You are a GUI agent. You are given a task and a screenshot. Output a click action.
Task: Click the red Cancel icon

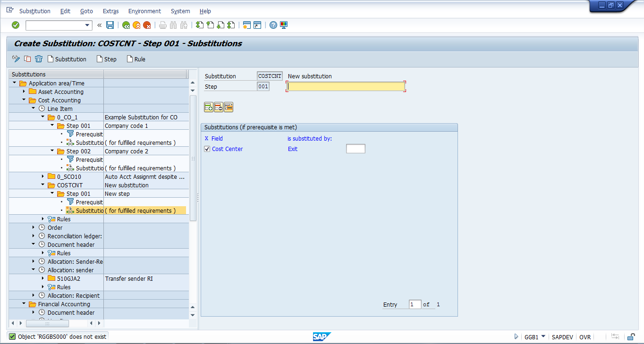coord(147,25)
